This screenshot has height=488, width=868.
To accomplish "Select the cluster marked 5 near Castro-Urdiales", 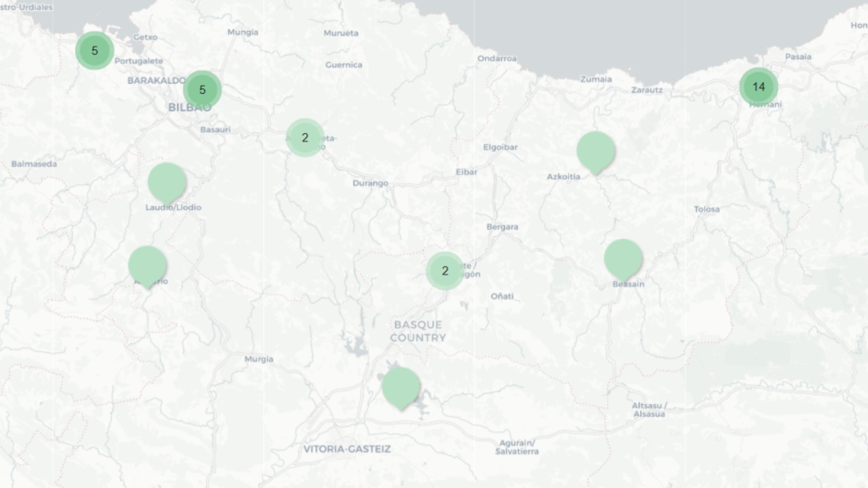I will (95, 49).
